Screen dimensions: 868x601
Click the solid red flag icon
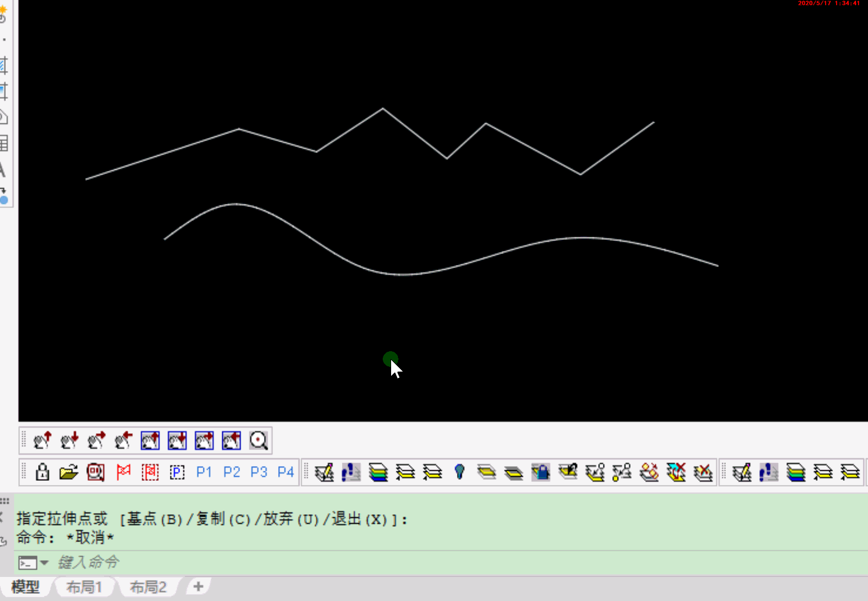click(123, 472)
